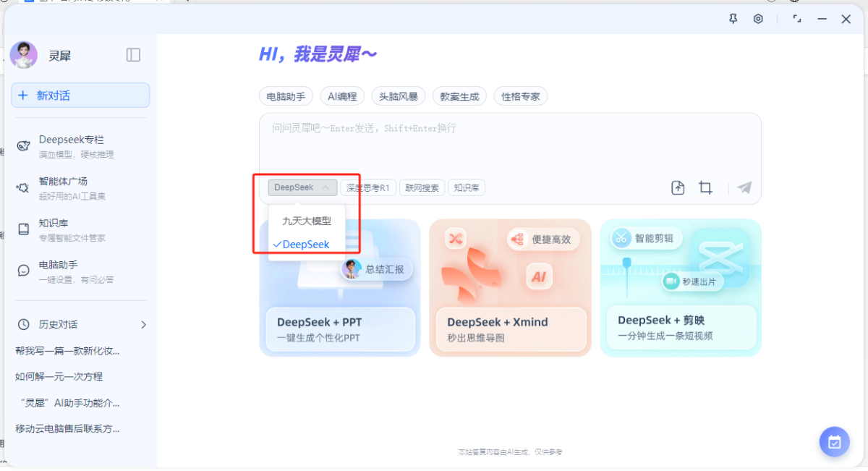Collapse the sidebar panel icon
Screen dimensions: 868x471
(x=133, y=55)
